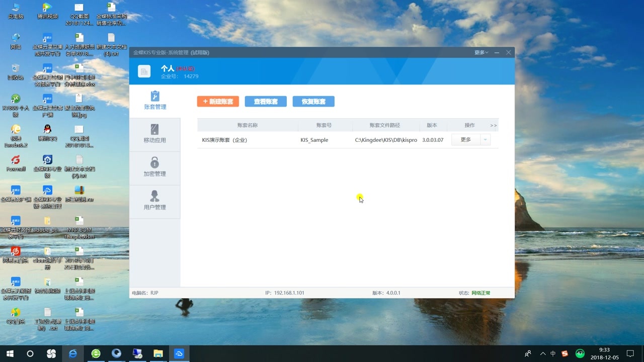Open 腾讯视频 desktop shortcut
644x362 pixels.
point(47,11)
